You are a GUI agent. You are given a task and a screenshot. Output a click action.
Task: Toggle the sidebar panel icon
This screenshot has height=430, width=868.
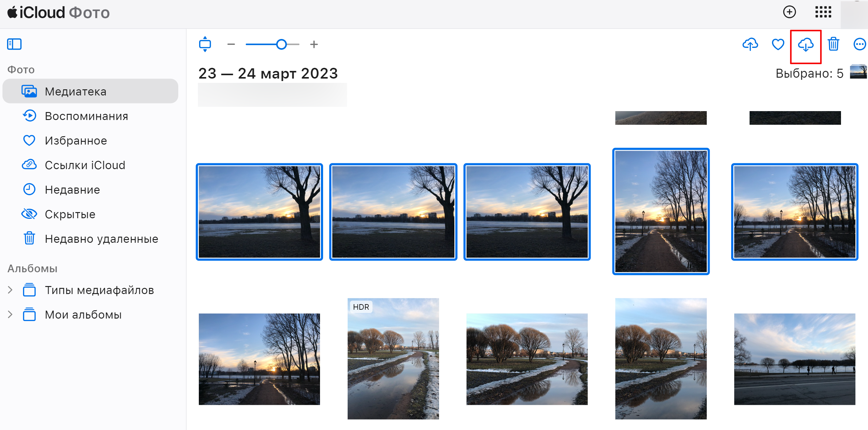point(14,44)
